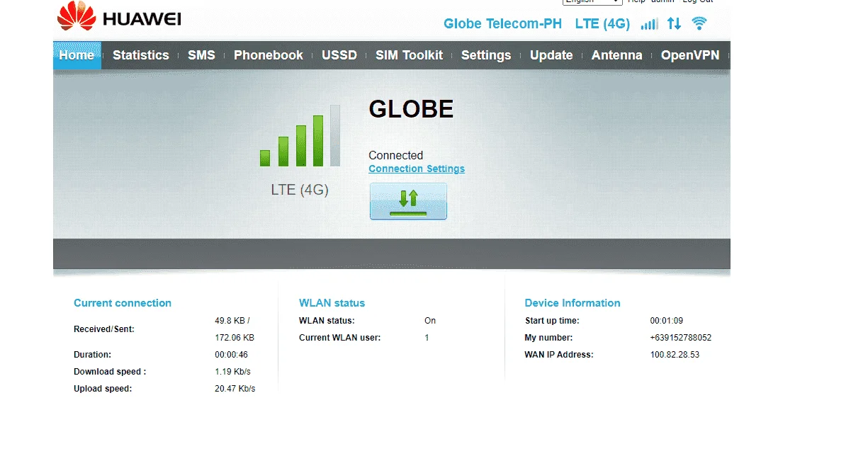Open the Antenna tab
The height and width of the screenshot is (473, 868).
click(617, 55)
